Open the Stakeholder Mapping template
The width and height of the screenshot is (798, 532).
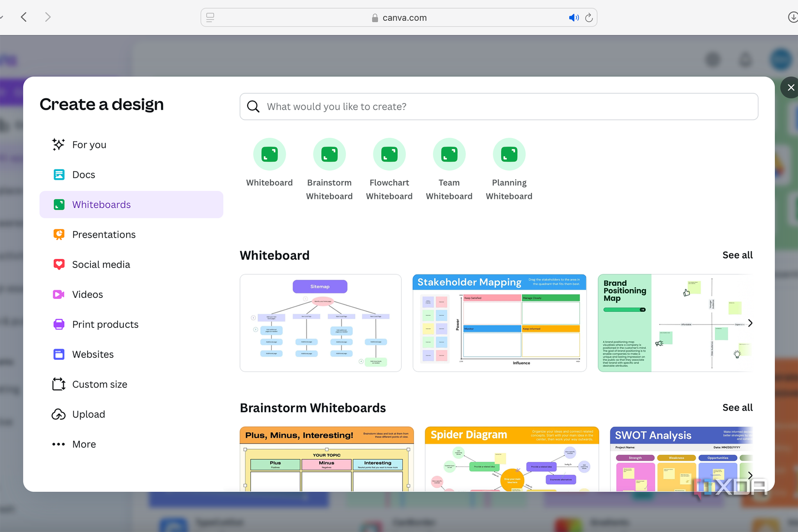pos(500,323)
